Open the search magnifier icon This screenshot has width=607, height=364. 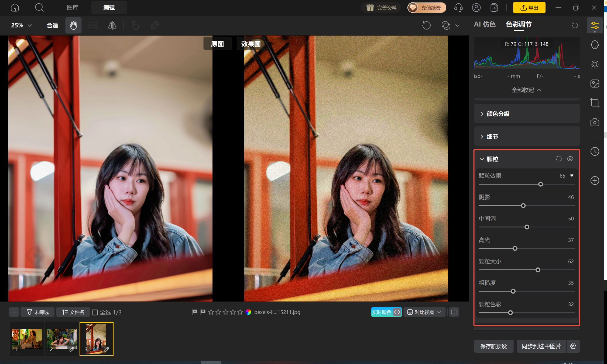coord(39,8)
